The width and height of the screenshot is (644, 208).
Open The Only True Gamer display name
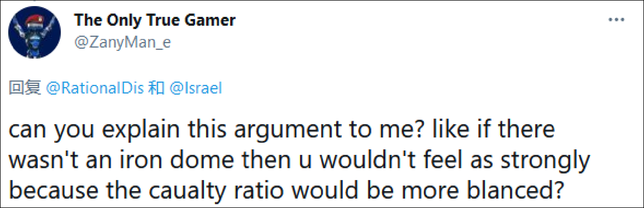pyautogui.click(x=155, y=20)
